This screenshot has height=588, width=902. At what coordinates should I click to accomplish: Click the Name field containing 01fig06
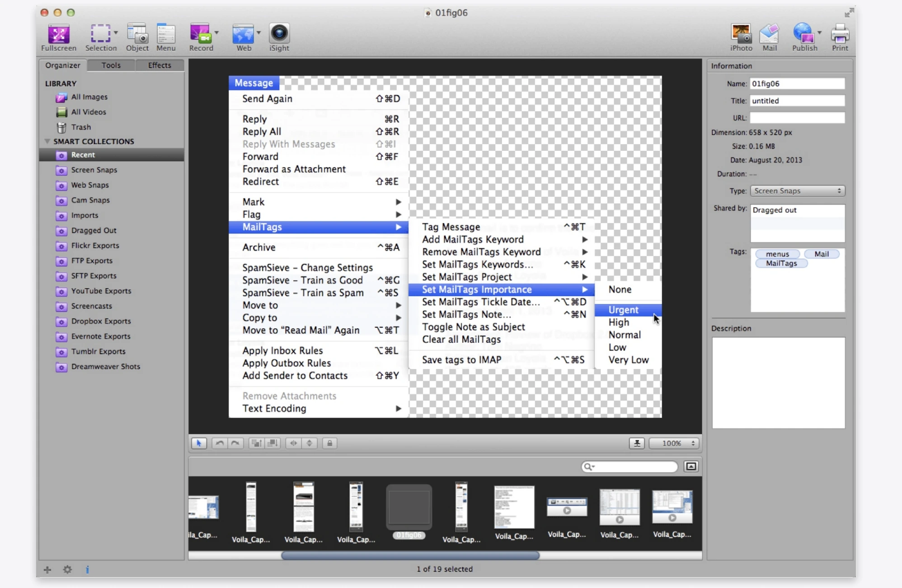(x=797, y=84)
